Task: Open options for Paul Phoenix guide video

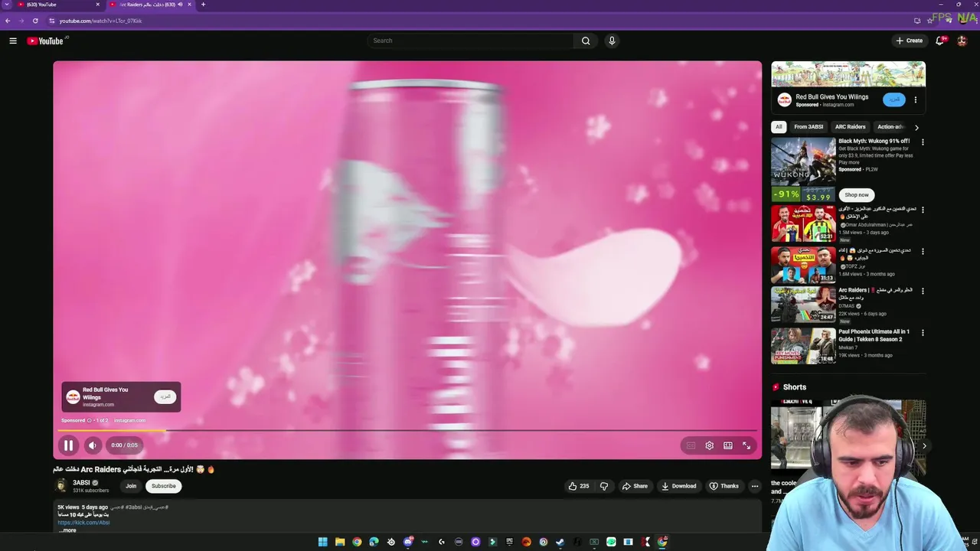Action: 922,333
